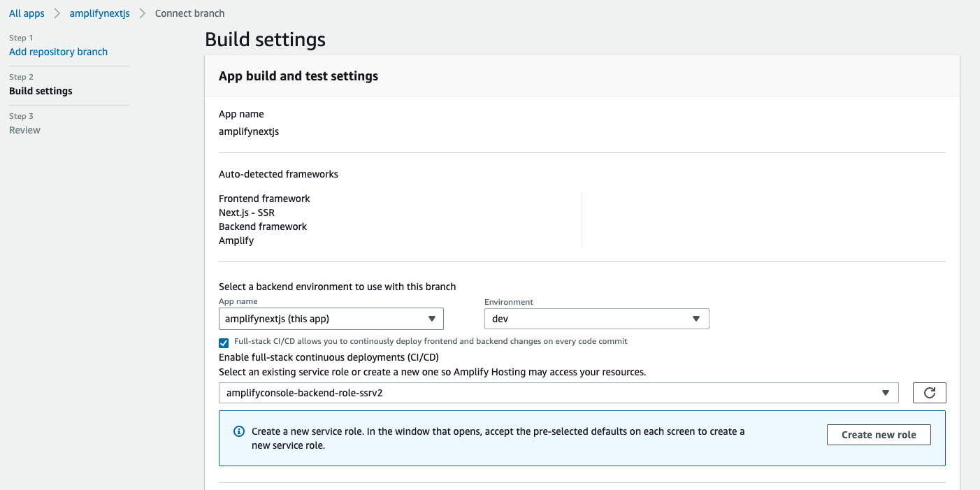Toggle the Full-stack CI/CD checkbox
The width and height of the screenshot is (980, 490).
tap(224, 343)
